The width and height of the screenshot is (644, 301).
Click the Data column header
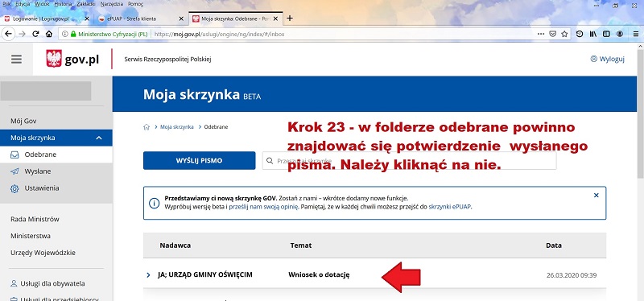tap(554, 245)
